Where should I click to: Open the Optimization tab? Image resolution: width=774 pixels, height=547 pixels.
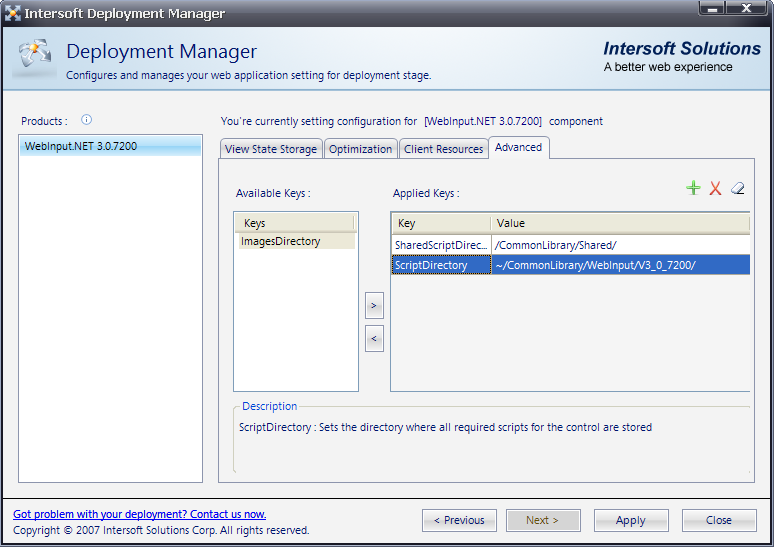[x=360, y=149]
